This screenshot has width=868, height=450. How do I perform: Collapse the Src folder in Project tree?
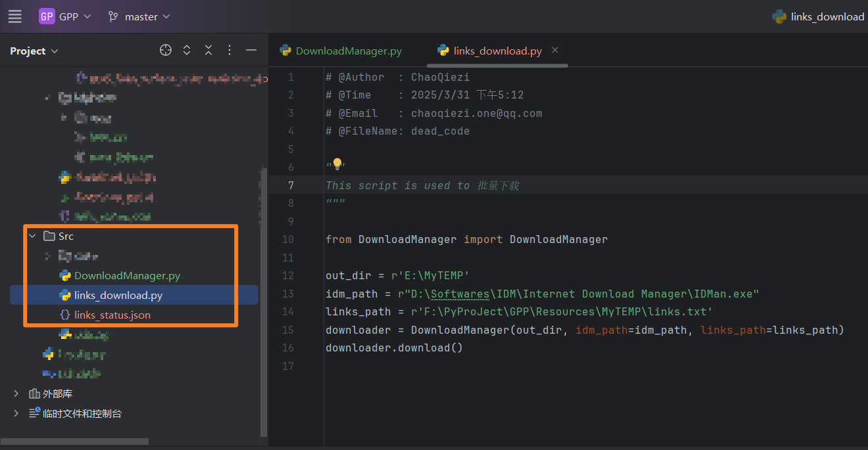pos(32,236)
